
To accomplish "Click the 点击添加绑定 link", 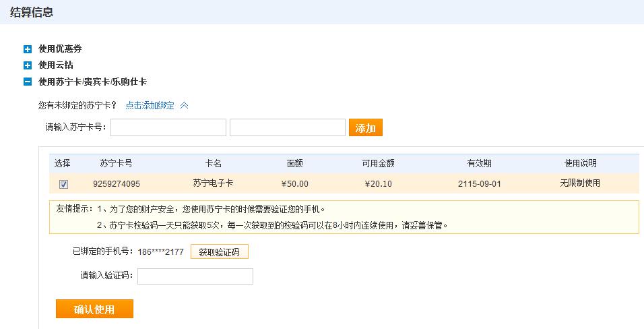I will (150, 106).
